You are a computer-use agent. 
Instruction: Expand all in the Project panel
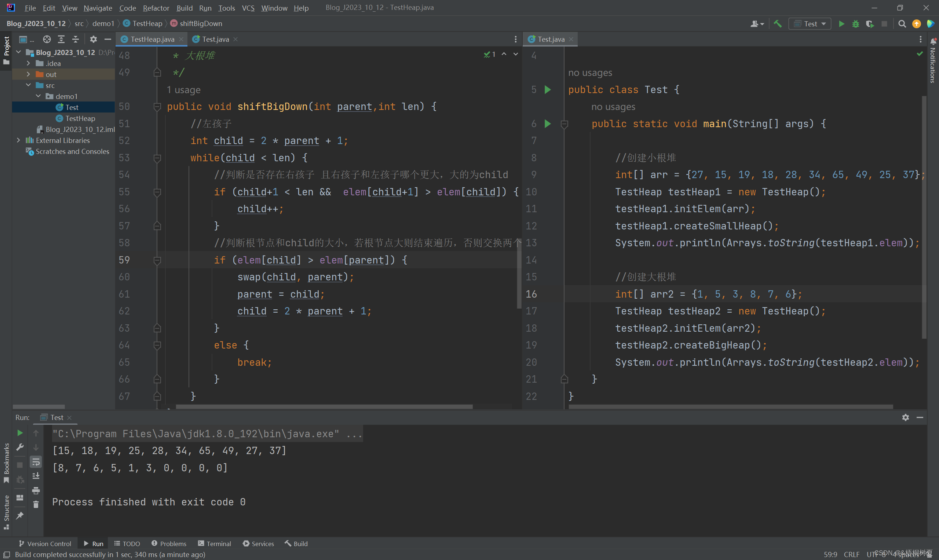(61, 39)
